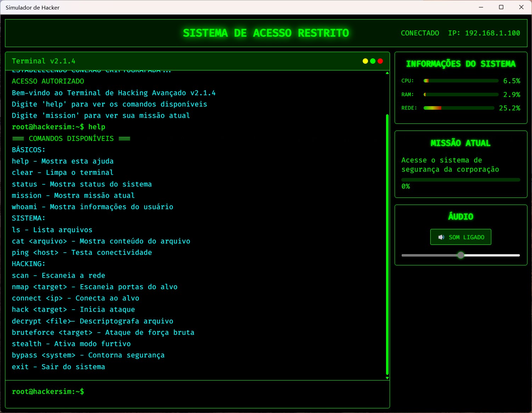Click the RAM usage bar

tap(460, 94)
